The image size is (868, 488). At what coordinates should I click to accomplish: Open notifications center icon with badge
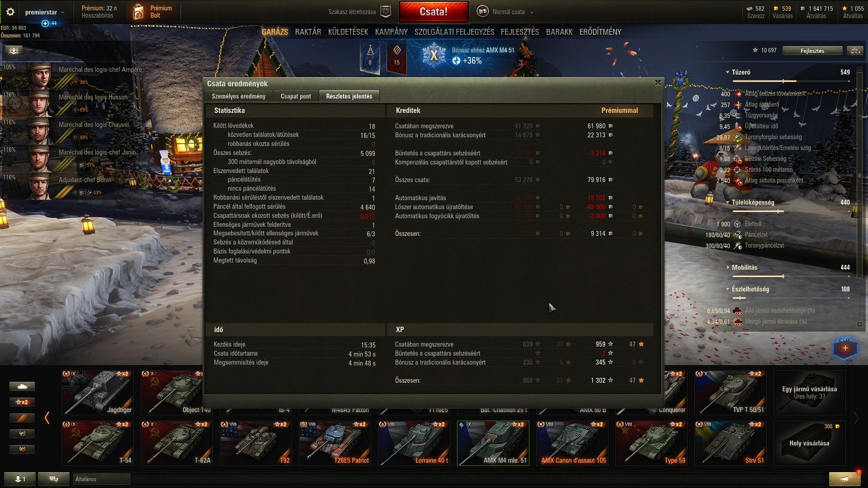pos(844,479)
